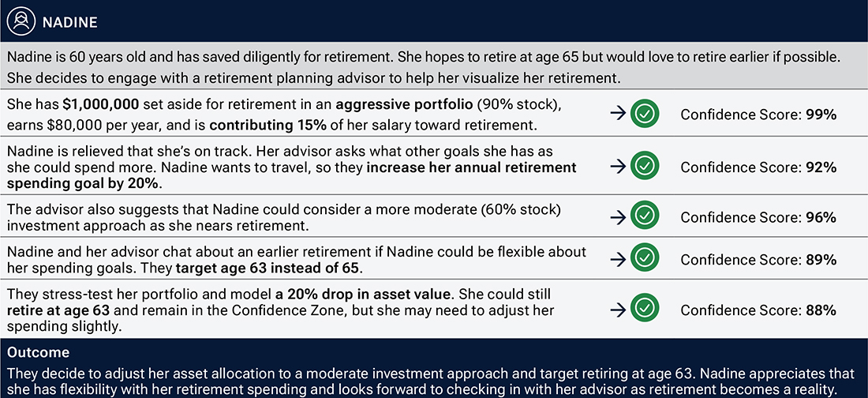Click the persona avatar icon beside NADINE
This screenshot has height=398, width=868.
22,21
